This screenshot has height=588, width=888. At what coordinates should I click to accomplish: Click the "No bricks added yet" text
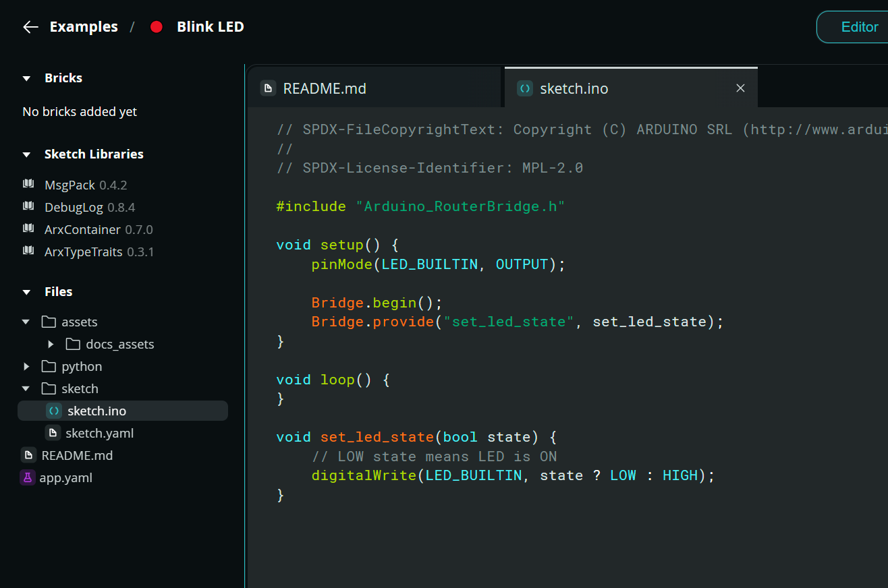pyautogui.click(x=80, y=111)
